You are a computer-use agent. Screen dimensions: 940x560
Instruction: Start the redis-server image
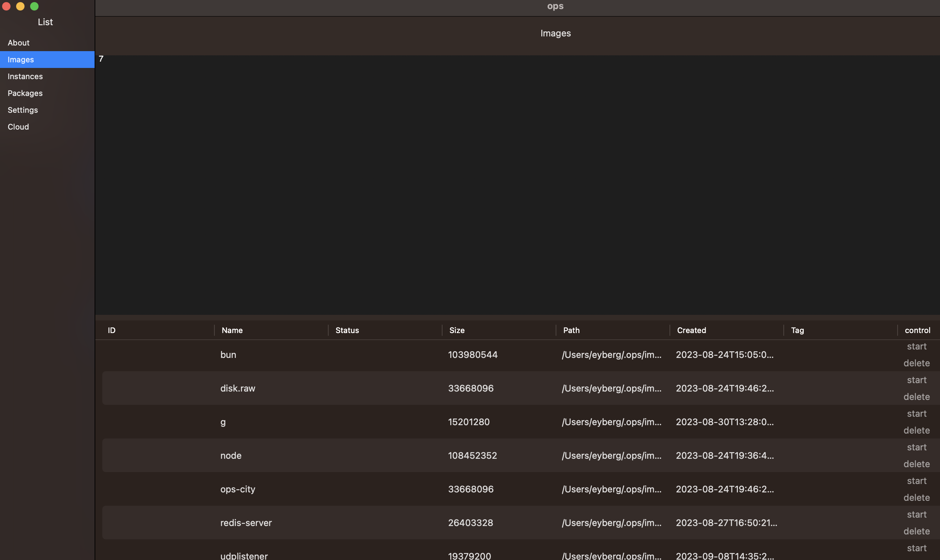pos(917,514)
